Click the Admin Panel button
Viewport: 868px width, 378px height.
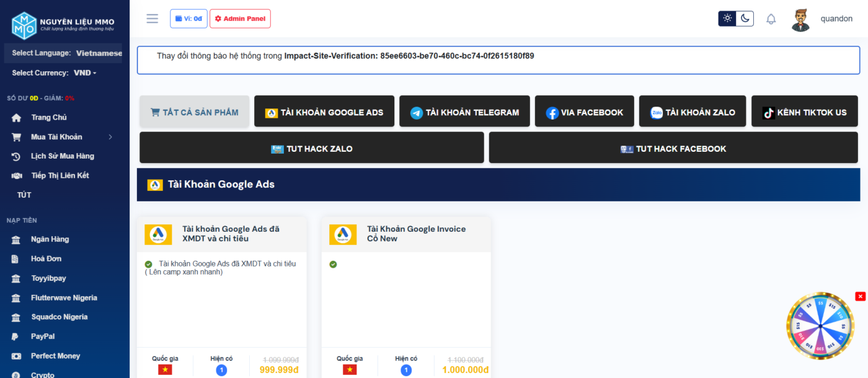tap(240, 19)
